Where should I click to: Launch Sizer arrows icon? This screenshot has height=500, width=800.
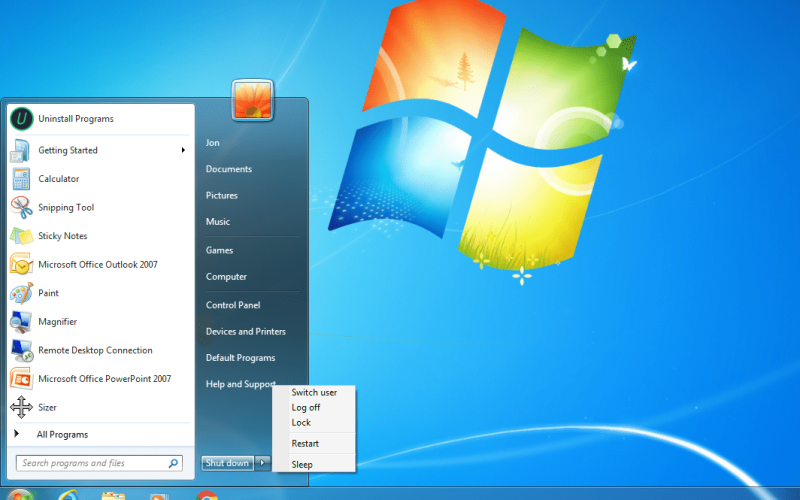click(x=21, y=407)
